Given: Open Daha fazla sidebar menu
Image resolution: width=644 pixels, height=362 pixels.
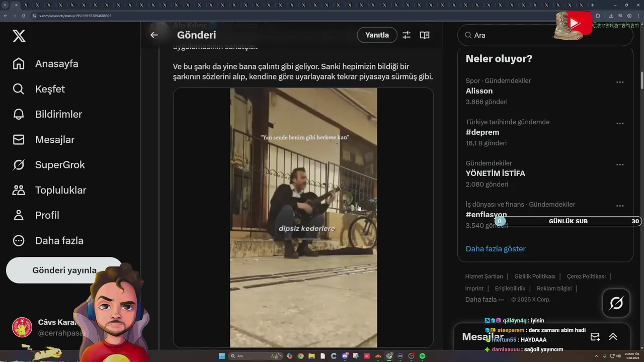Looking at the screenshot, I should [x=48, y=241].
